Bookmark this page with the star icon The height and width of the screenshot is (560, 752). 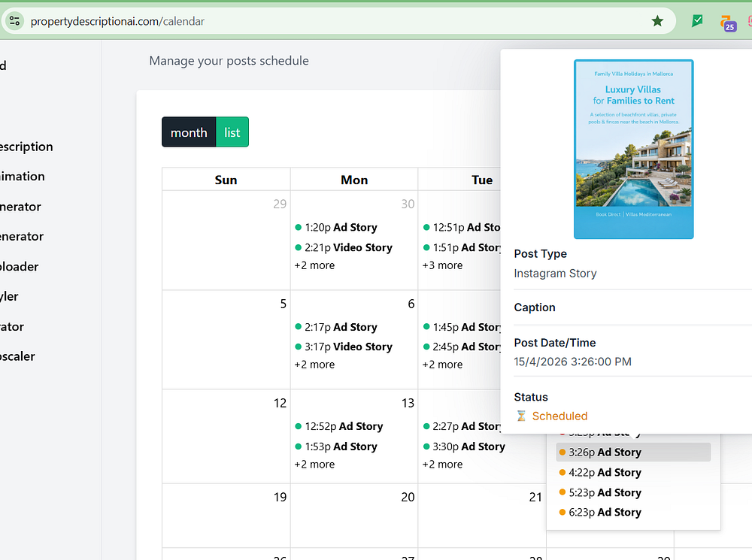click(657, 21)
